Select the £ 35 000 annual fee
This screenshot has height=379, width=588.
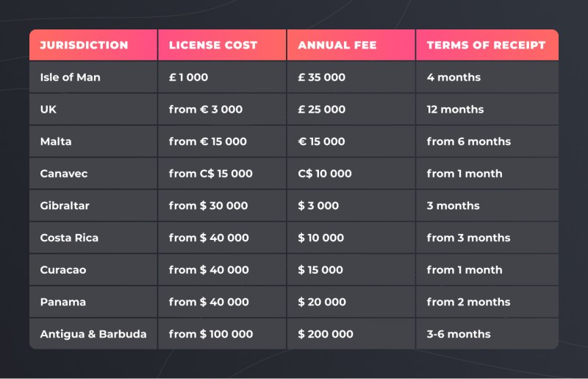coord(322,77)
